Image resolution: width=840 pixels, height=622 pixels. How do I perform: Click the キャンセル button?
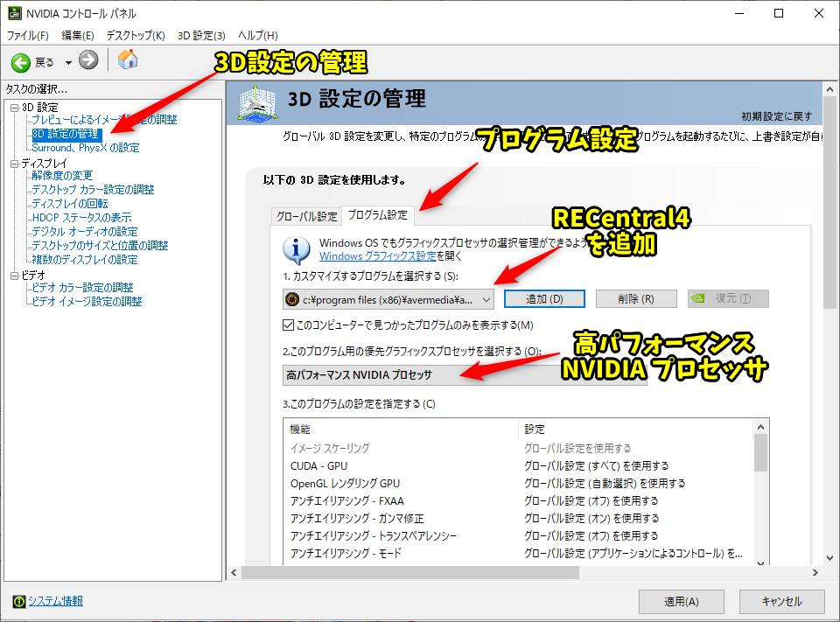[x=782, y=602]
